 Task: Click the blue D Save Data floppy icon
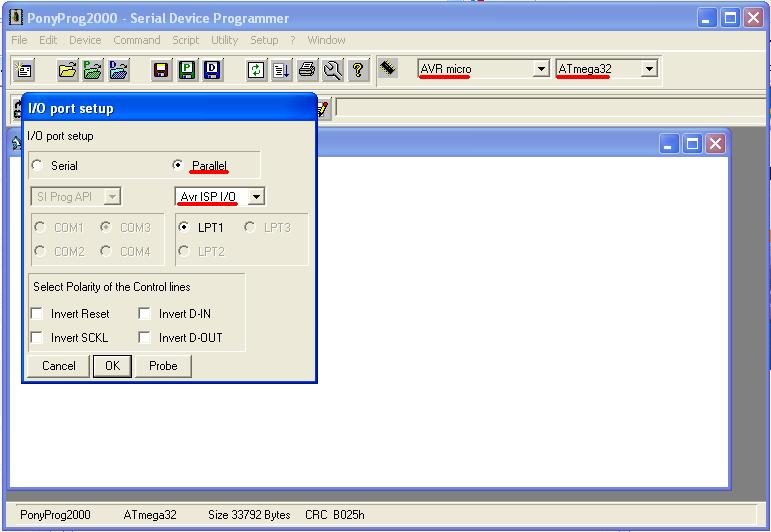coord(212,70)
